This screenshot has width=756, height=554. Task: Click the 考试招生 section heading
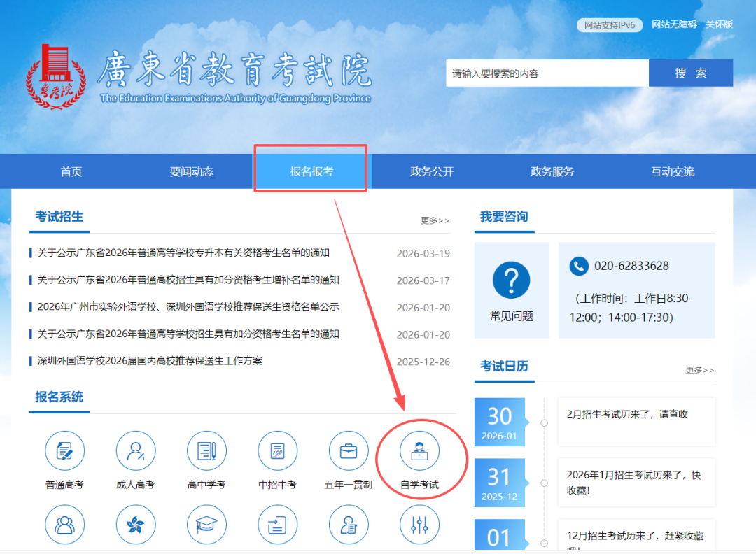(59, 217)
